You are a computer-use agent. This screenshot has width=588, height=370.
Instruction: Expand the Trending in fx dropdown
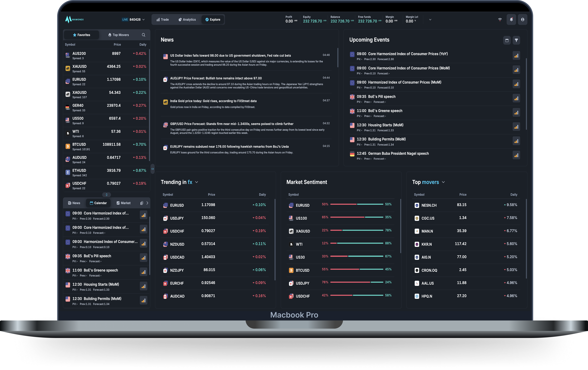point(197,182)
